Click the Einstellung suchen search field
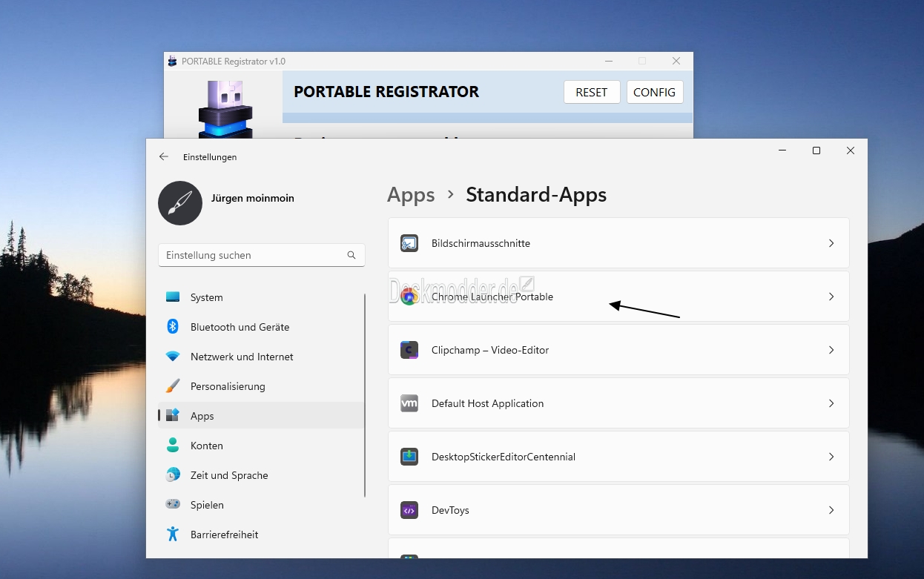This screenshot has height=579, width=924. click(x=262, y=255)
